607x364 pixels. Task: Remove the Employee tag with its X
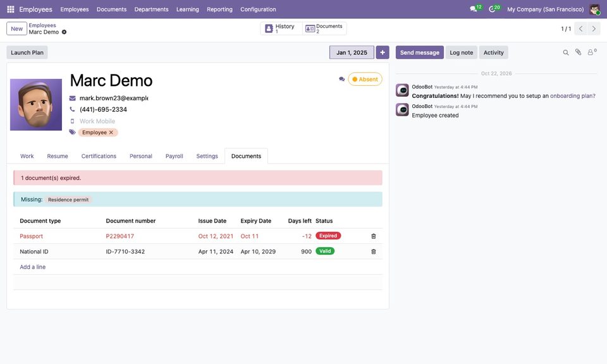pyautogui.click(x=111, y=132)
